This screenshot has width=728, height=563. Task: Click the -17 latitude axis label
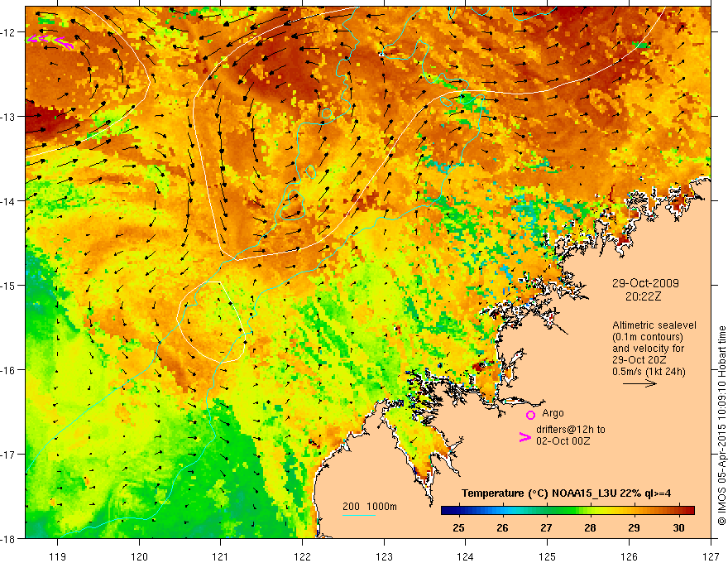(8, 454)
